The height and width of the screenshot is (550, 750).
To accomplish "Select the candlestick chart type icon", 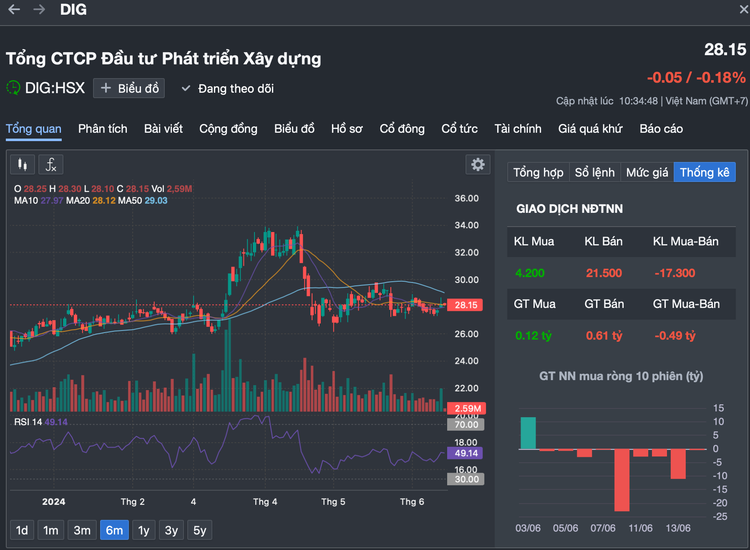I will point(22,165).
